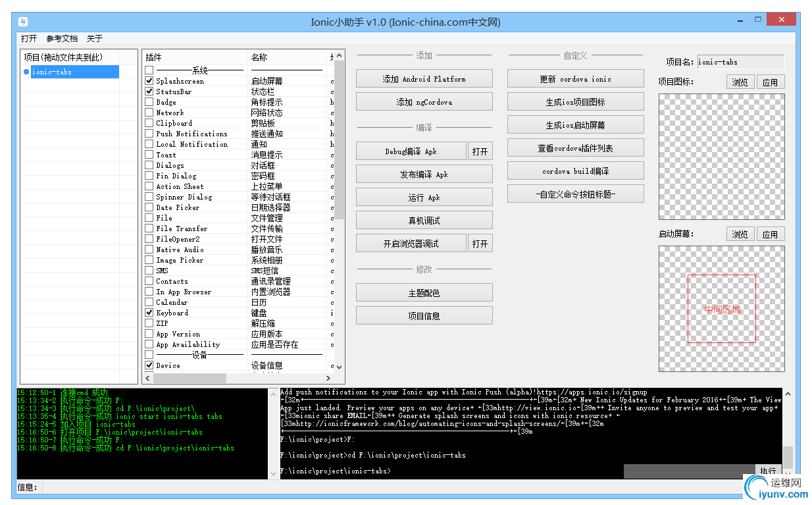Click the Ionic assistant logo in the title bar

click(x=24, y=20)
